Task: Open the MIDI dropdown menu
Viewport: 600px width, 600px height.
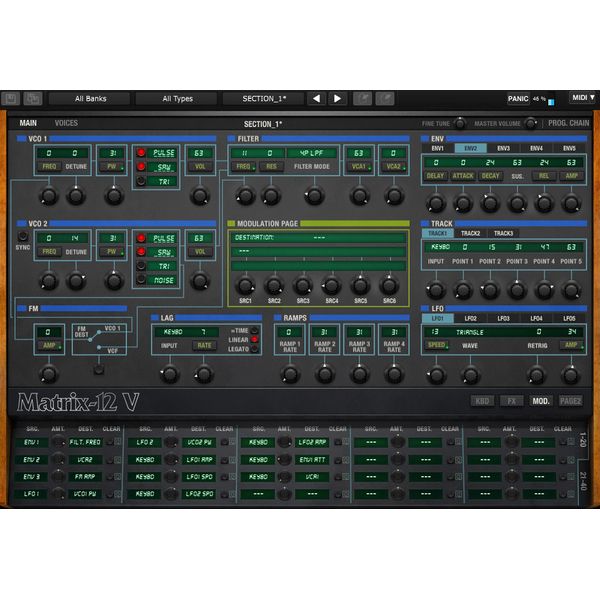Action: [583, 98]
